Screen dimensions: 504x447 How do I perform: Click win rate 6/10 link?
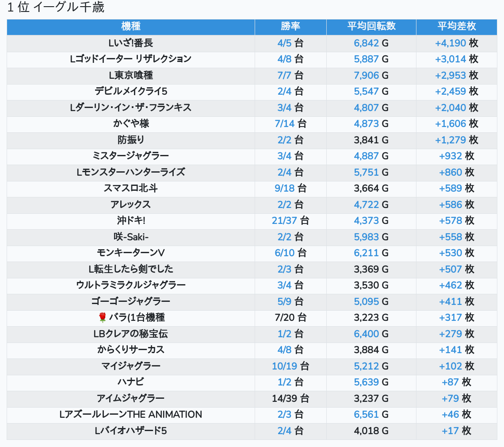coord(284,253)
